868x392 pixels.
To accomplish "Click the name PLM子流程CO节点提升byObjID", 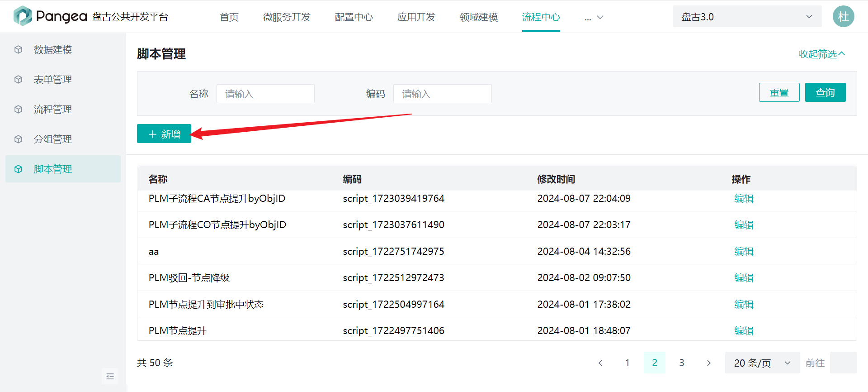I will tap(217, 225).
